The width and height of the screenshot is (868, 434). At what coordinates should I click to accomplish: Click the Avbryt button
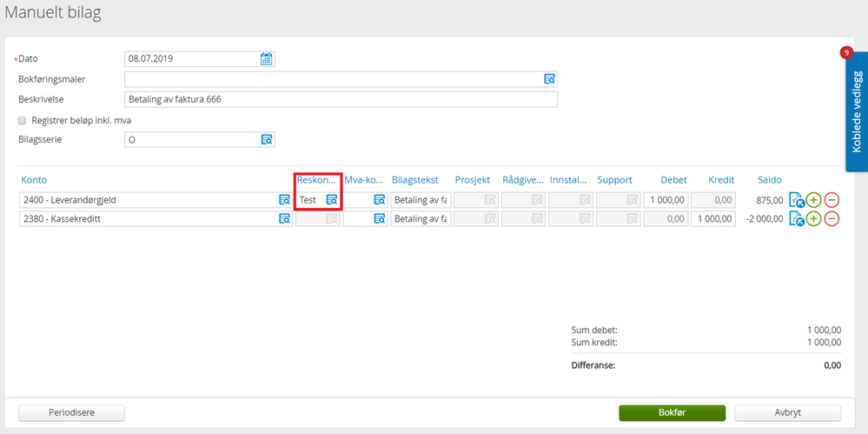[x=787, y=412]
